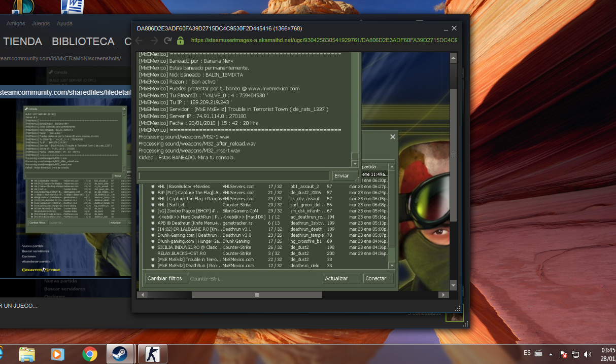Switch to the Steam taskbar button

(x=120, y=353)
